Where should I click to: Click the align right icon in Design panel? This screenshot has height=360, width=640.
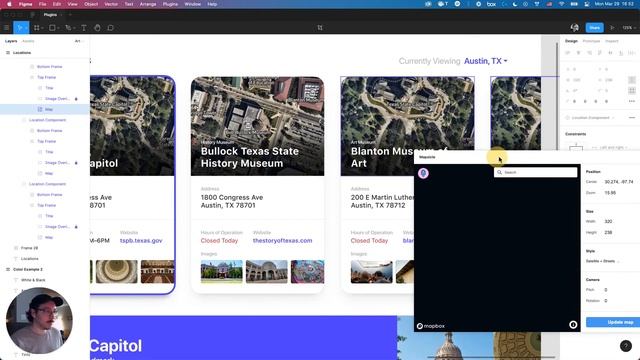[x=589, y=53]
